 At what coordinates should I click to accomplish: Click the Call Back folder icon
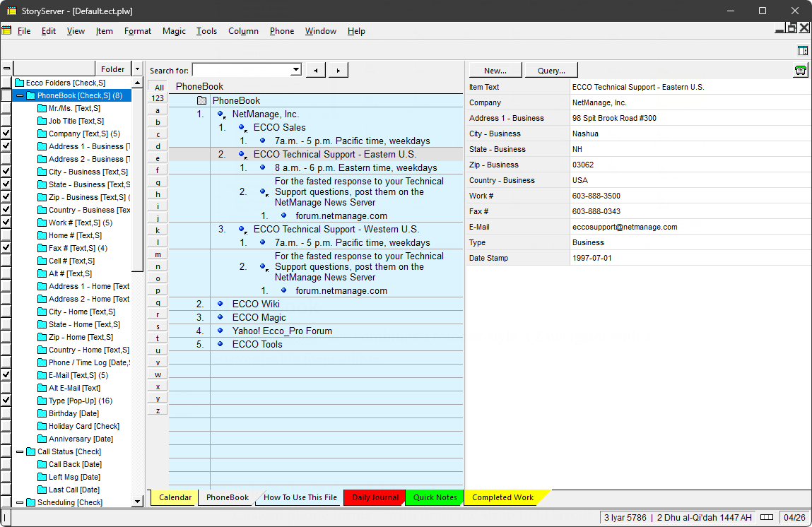(x=42, y=464)
